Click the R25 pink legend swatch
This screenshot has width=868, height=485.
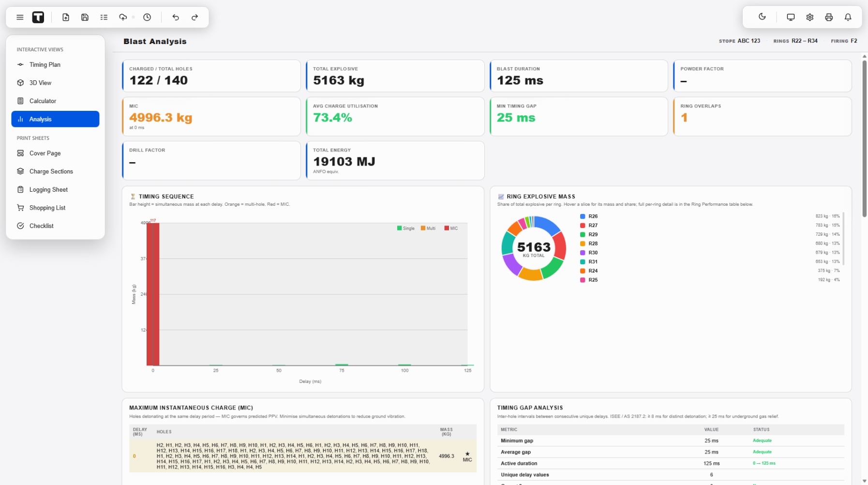tap(583, 280)
